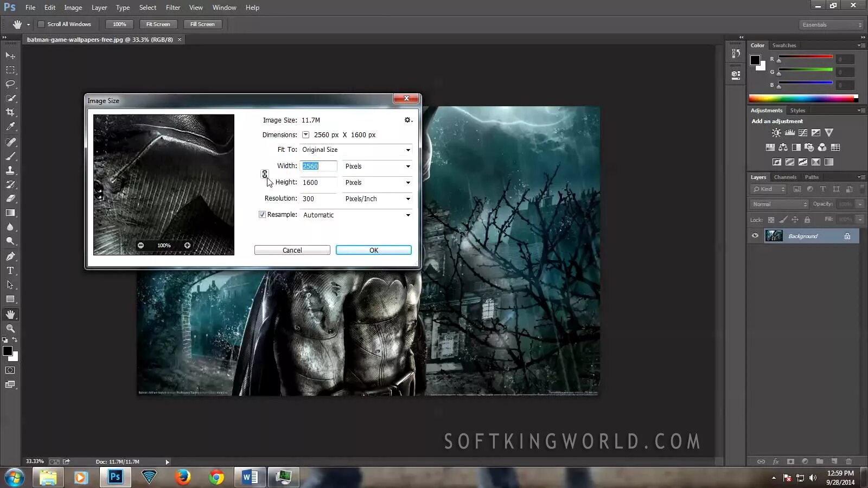The width and height of the screenshot is (868, 488).
Task: Open layer blend mode Normal dropdown
Action: pos(780,204)
